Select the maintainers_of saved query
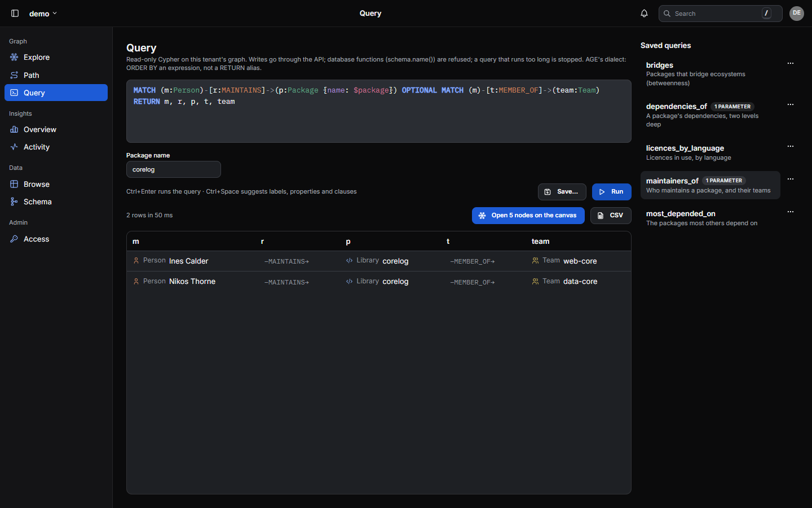 tap(710, 185)
